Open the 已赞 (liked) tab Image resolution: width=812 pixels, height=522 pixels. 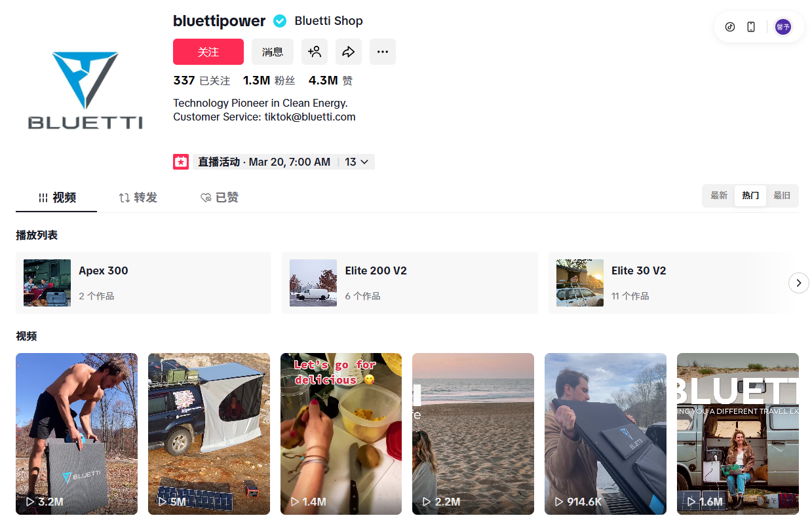[x=220, y=198]
